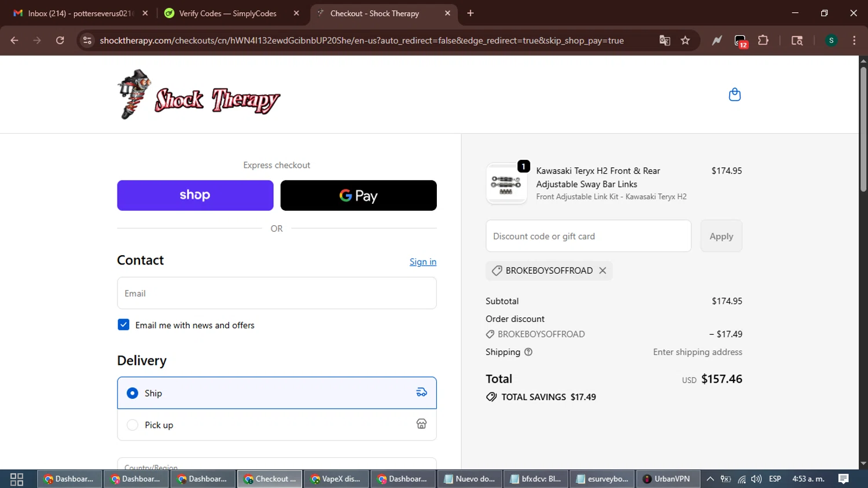This screenshot has width=868, height=488.
Task: Open a new browser tab
Action: pyautogui.click(x=470, y=13)
